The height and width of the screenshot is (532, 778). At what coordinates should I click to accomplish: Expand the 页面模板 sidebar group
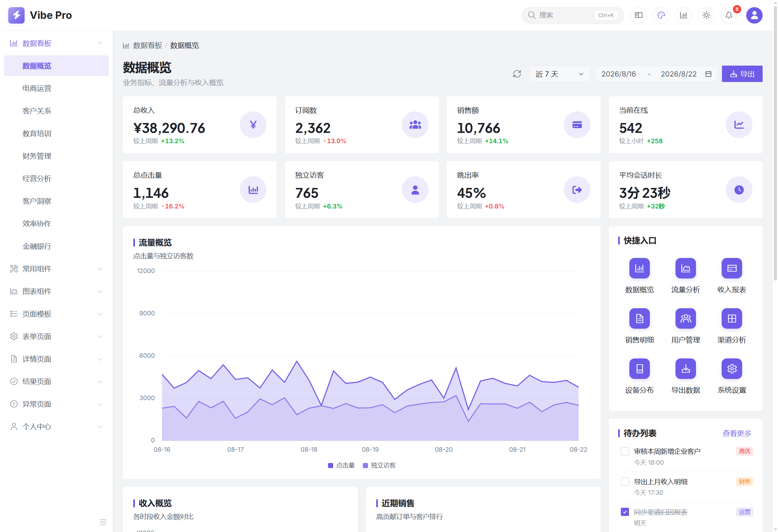(56, 314)
